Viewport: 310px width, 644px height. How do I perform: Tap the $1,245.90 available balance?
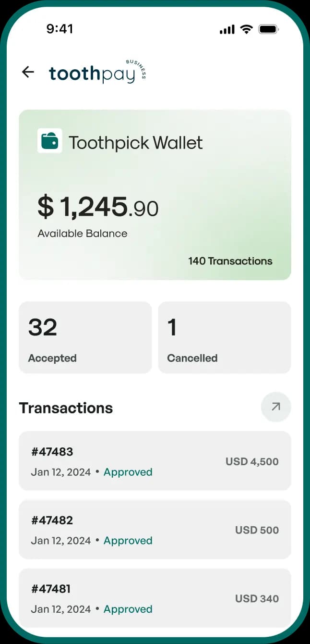(98, 207)
